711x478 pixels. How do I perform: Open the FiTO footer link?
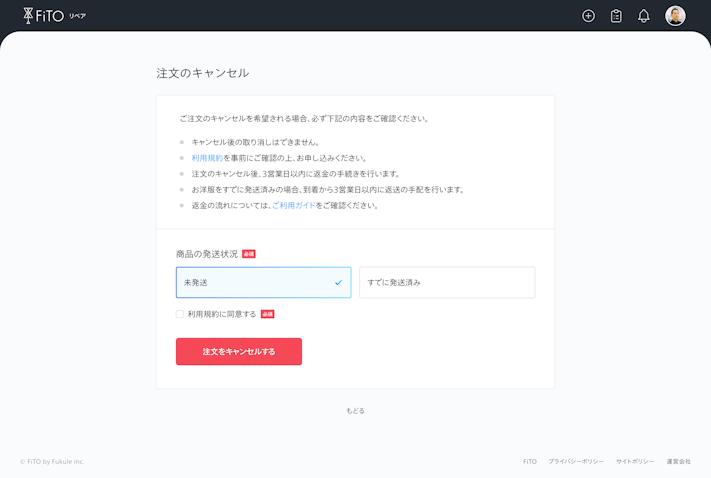pyautogui.click(x=530, y=462)
